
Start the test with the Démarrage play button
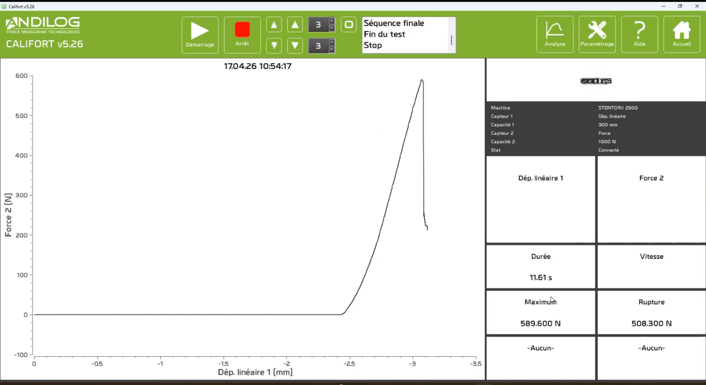[x=200, y=35]
